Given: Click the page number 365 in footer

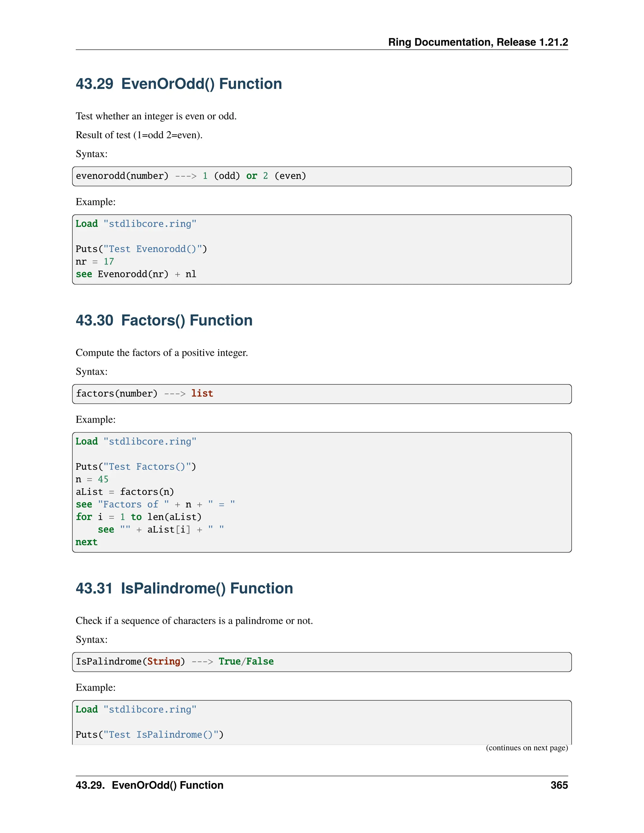Looking at the screenshot, I should [559, 785].
